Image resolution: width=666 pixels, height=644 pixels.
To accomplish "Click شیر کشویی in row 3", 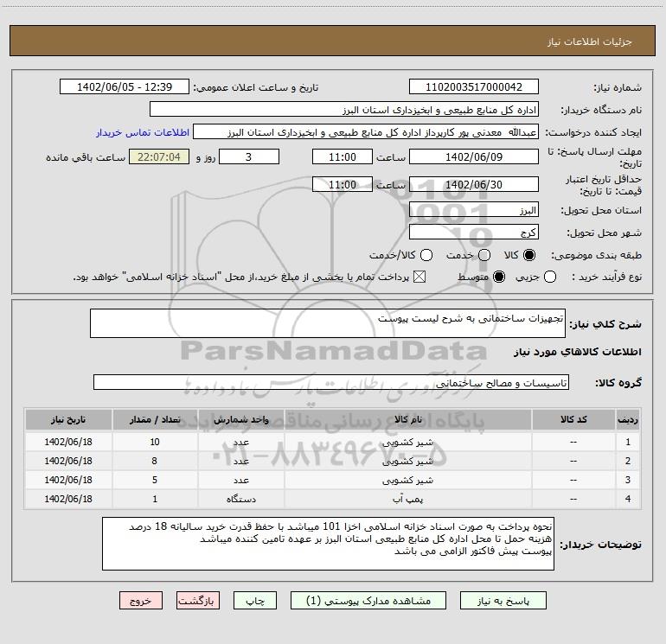I will (x=407, y=480).
